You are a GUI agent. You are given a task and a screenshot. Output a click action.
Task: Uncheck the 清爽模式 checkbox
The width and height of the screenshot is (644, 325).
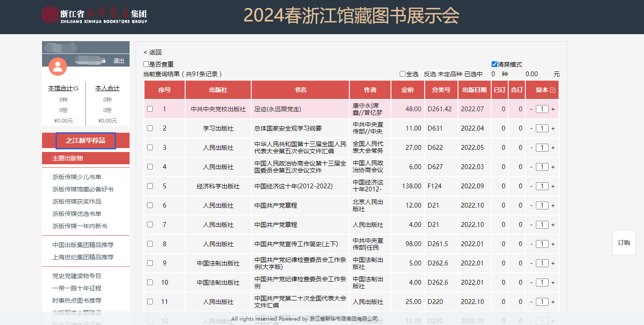pos(494,64)
